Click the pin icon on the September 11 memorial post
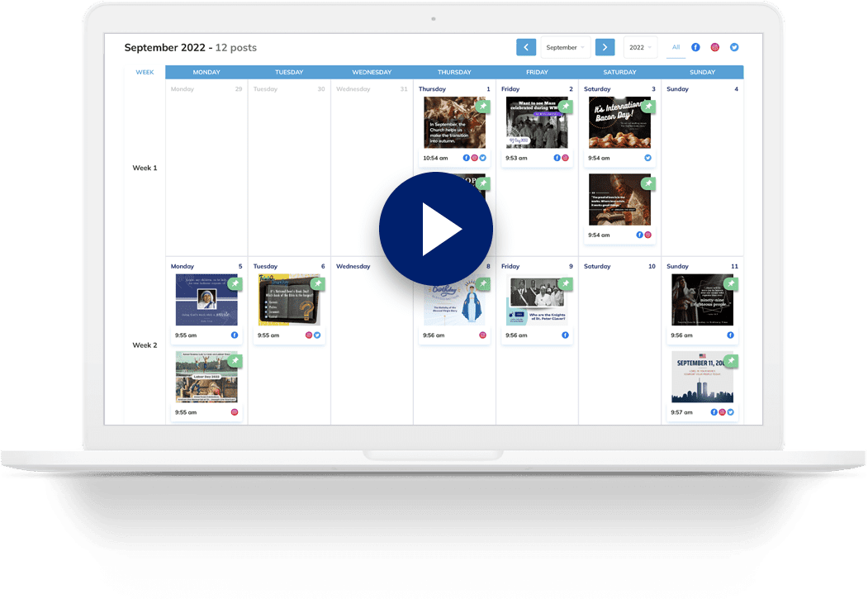 730,361
